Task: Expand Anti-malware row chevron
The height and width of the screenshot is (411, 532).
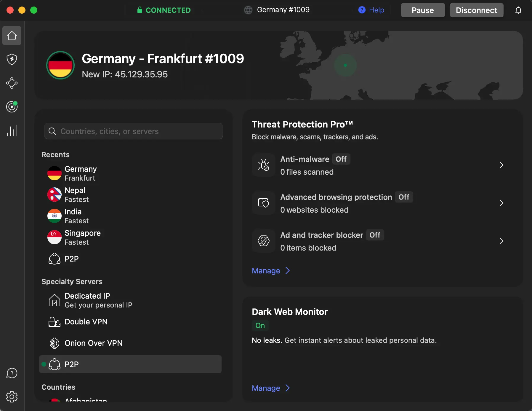Action: click(x=501, y=165)
